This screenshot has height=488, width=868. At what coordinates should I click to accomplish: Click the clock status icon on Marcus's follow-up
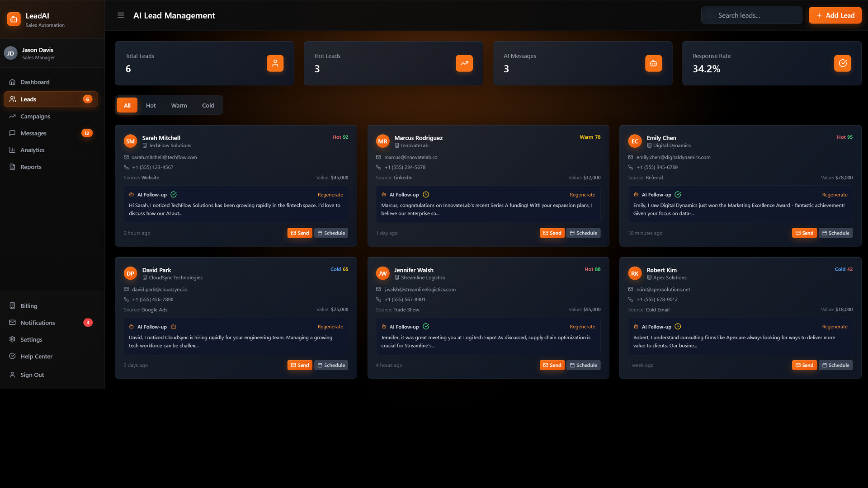[x=426, y=195]
